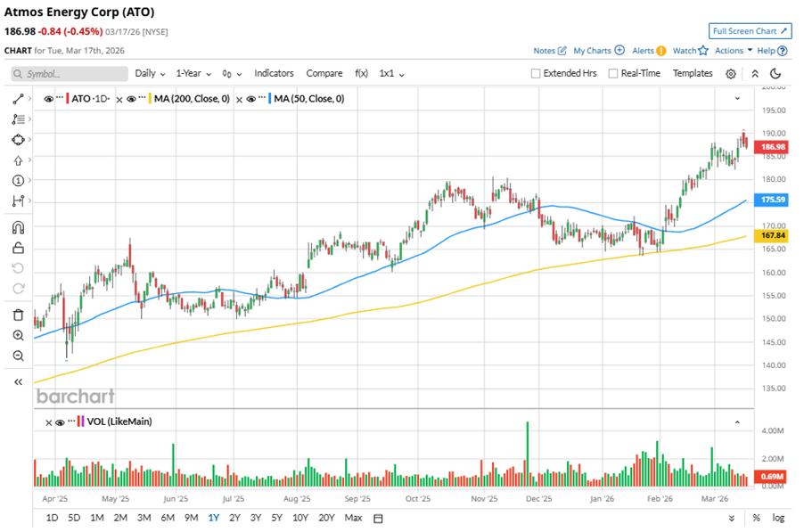Screen dimensions: 804x532
Task: Zoom in on the chart
Action: pos(18,335)
